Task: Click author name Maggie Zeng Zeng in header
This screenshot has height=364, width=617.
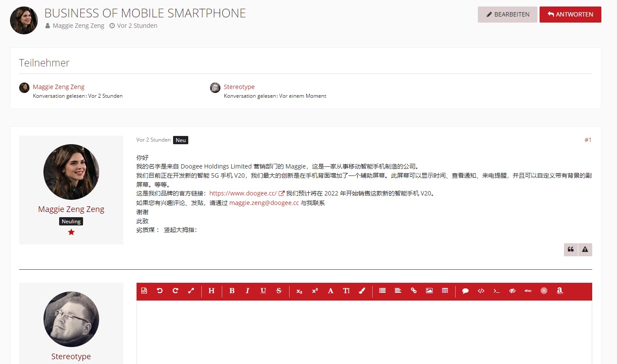Action: (78, 26)
